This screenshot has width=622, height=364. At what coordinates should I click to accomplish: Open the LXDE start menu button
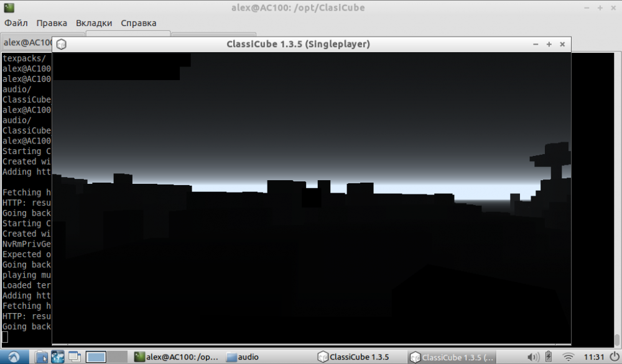point(14,357)
